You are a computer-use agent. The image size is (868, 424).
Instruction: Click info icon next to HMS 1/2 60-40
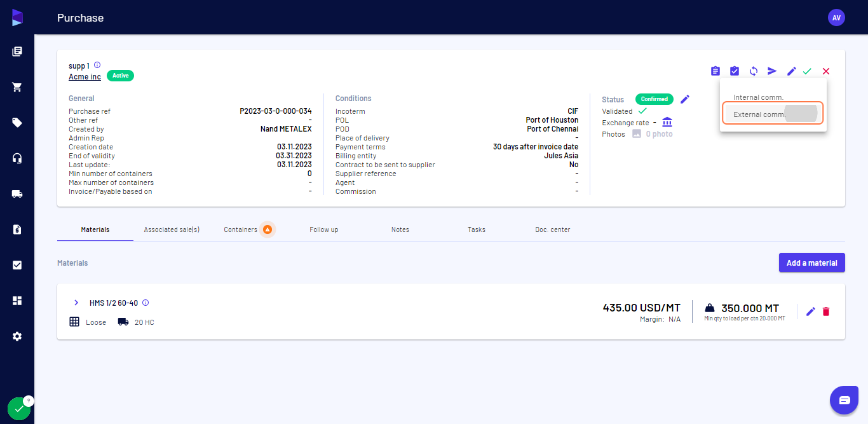(x=146, y=303)
